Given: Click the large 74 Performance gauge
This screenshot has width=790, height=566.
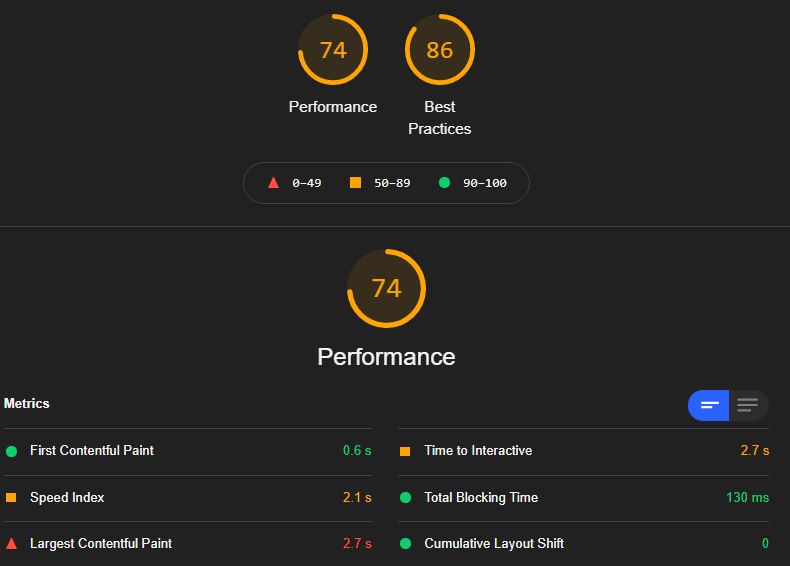Looking at the screenshot, I should point(386,288).
